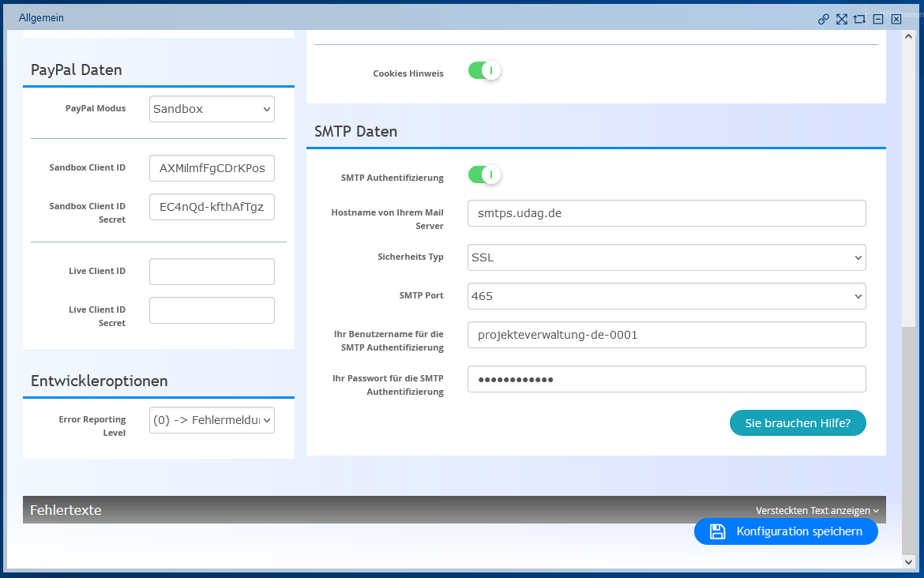The height and width of the screenshot is (578, 924).
Task: Close the Allgemein panel
Action: point(896,19)
